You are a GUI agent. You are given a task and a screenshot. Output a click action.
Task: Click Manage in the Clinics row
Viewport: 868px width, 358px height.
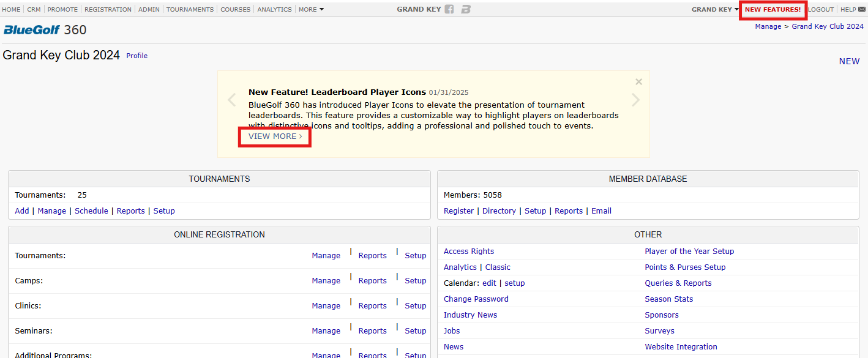click(x=326, y=306)
